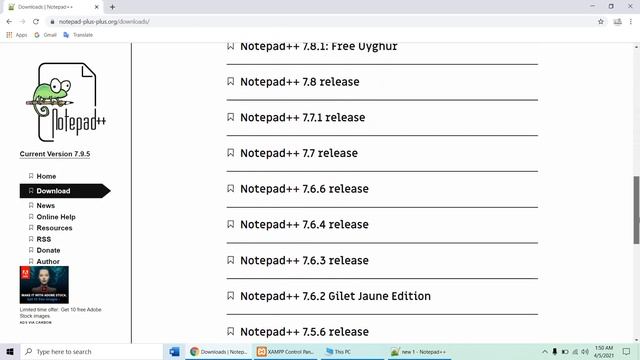The height and width of the screenshot is (360, 640).
Task: Open Notepad++ 7.5.6 release link
Action: coord(304,332)
